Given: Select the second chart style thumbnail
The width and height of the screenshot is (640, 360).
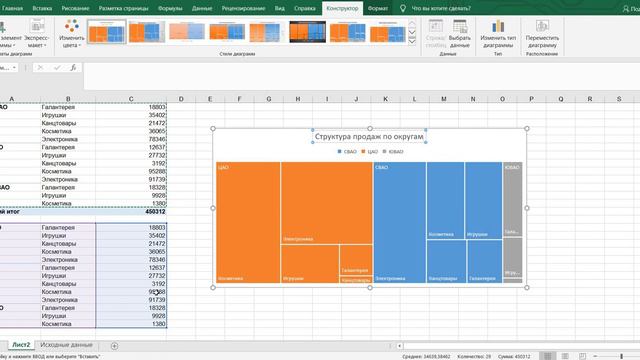Looking at the screenshot, I should tap(147, 32).
